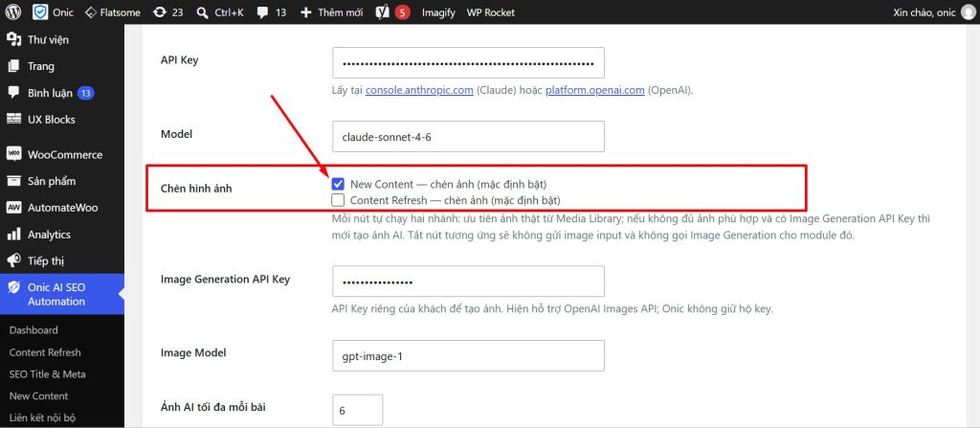
Task: Open Onic AI SEO Automation menu
Action: pyautogui.click(x=62, y=294)
